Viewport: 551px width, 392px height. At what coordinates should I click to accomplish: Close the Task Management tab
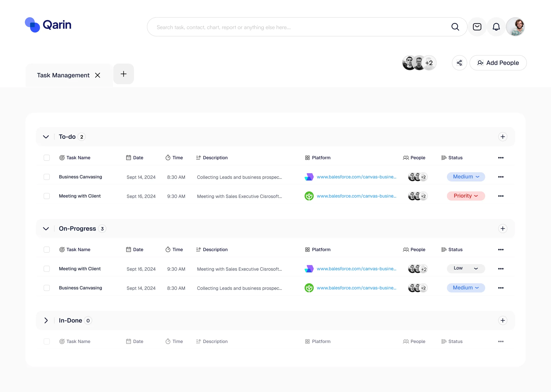click(x=97, y=75)
